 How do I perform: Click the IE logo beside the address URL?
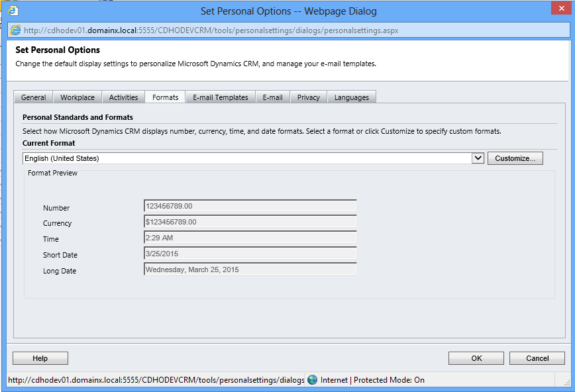point(15,30)
